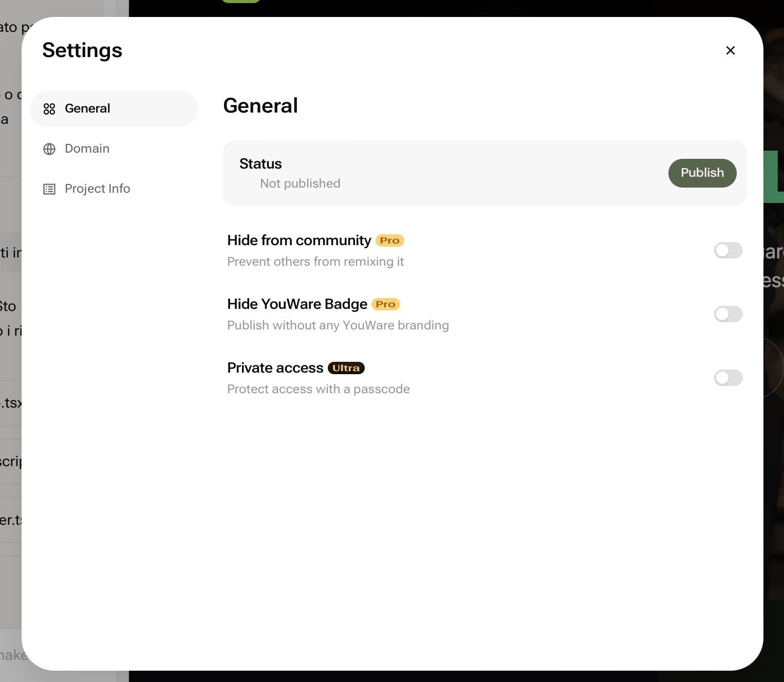Viewport: 784px width, 682px height.
Task: Open the Project Info settings section
Action: click(97, 189)
